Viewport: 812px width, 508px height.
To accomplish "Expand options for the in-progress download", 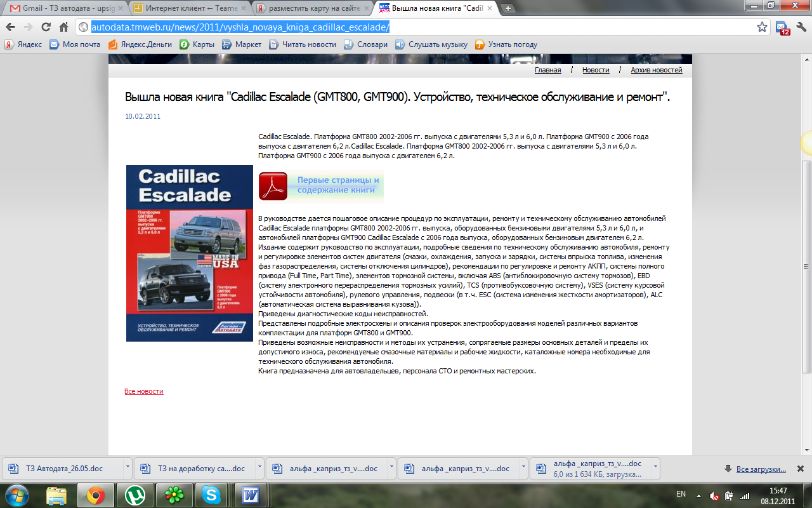I will 655,469.
